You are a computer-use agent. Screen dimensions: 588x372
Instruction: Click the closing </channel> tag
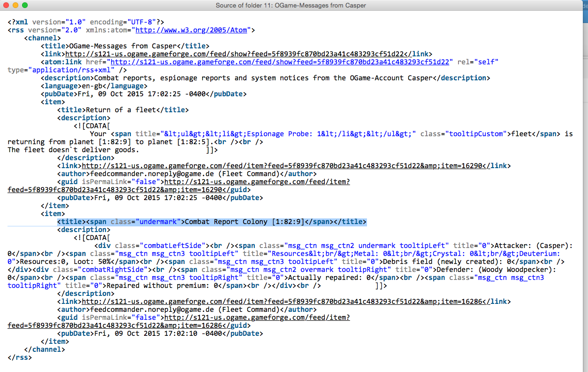(x=45, y=349)
